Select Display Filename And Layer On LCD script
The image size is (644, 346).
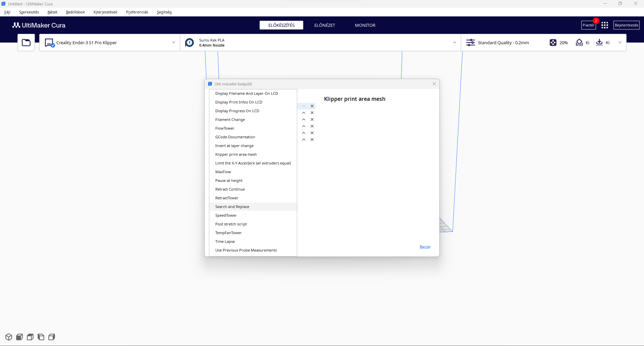click(x=253, y=93)
